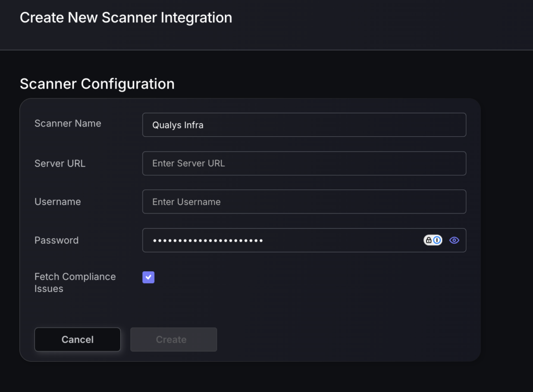Click the horizontal divider under the page title
The width and height of the screenshot is (533, 392).
266,50
